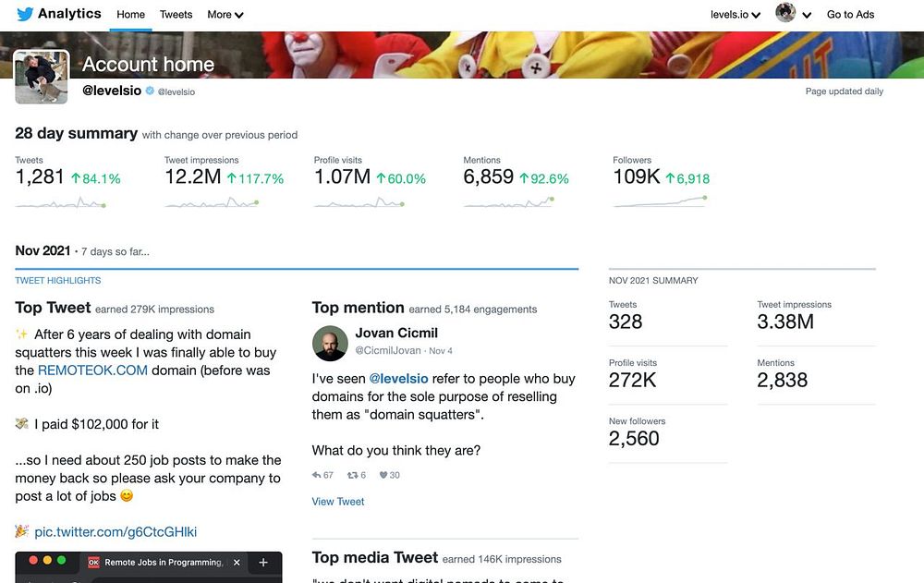924x583 pixels.
Task: Click the heart like icon with 30
Action: [x=383, y=475]
